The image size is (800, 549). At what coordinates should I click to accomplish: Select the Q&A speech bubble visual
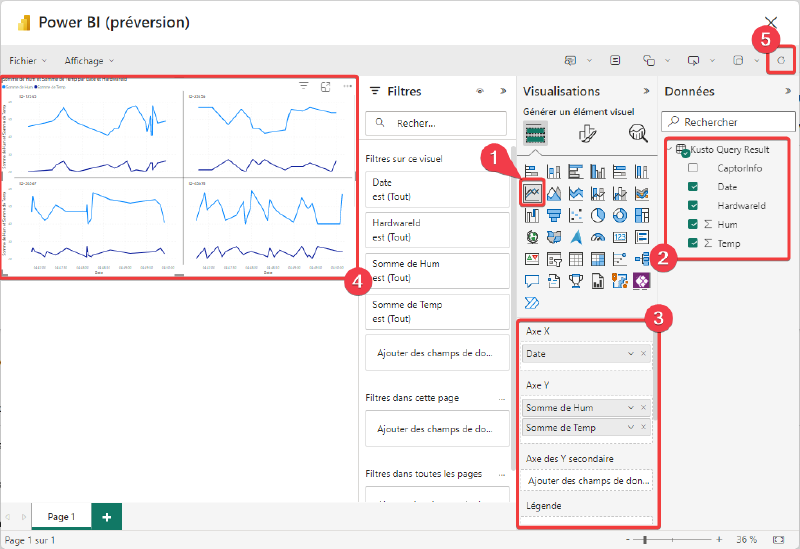532,281
